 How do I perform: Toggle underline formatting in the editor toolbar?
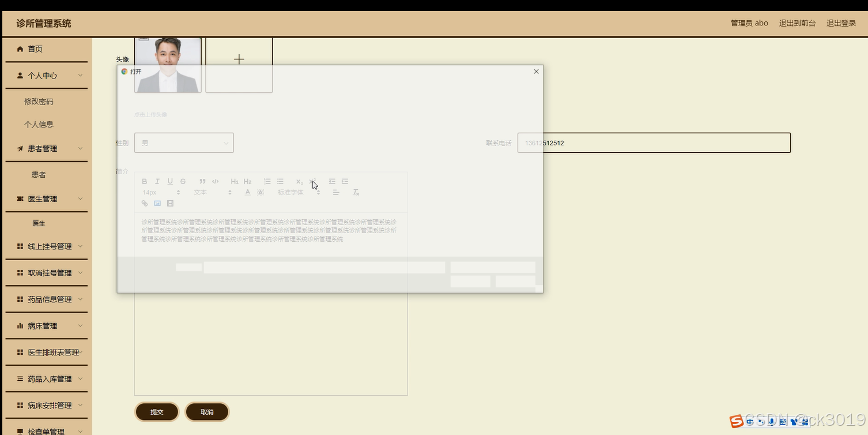(170, 181)
